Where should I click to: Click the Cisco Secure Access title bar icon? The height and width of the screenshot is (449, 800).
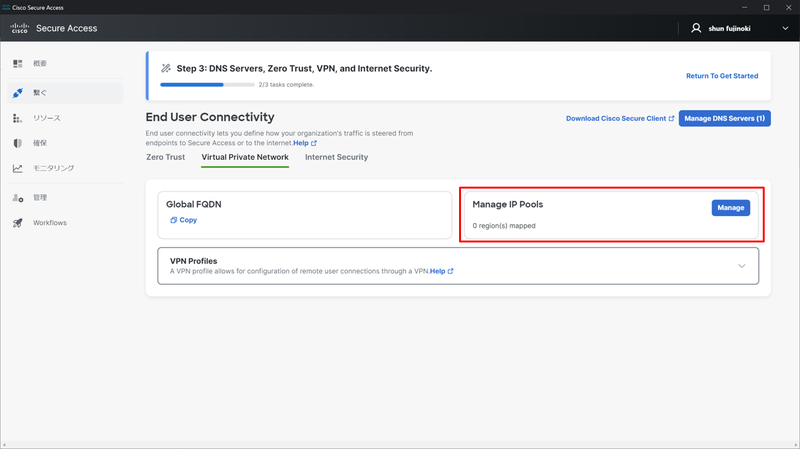(6, 7)
